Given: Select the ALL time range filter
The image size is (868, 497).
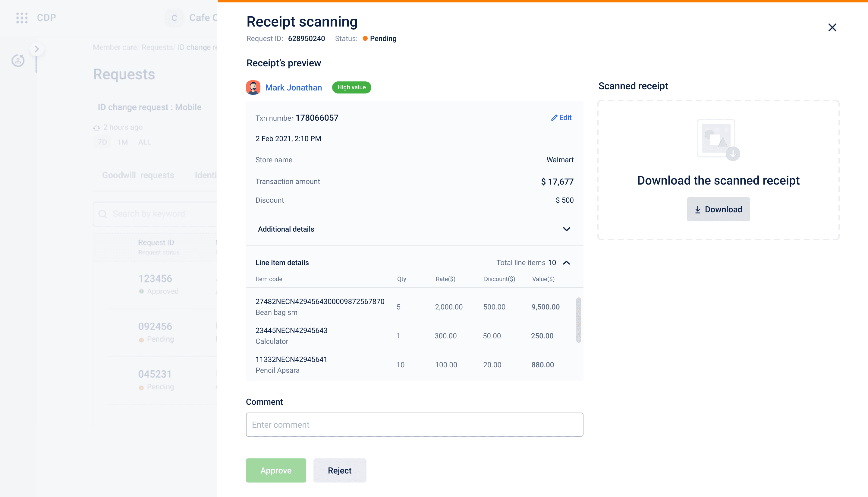Looking at the screenshot, I should pos(144,142).
